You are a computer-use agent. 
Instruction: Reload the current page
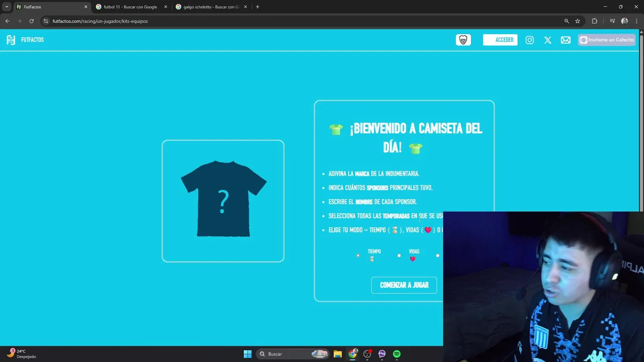click(x=31, y=21)
